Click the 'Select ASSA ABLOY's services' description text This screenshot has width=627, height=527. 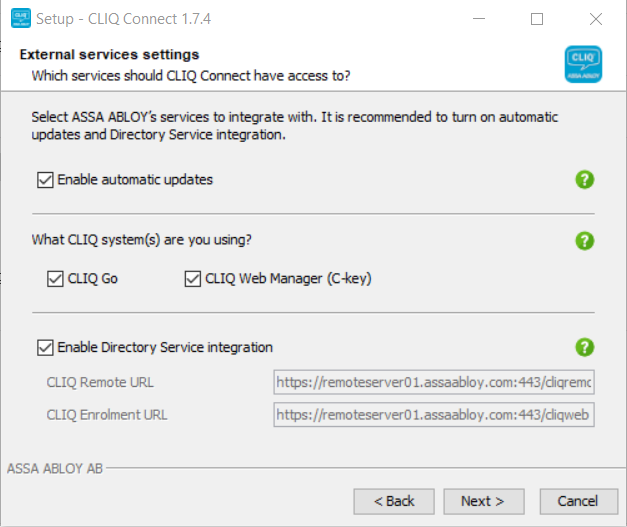click(295, 126)
